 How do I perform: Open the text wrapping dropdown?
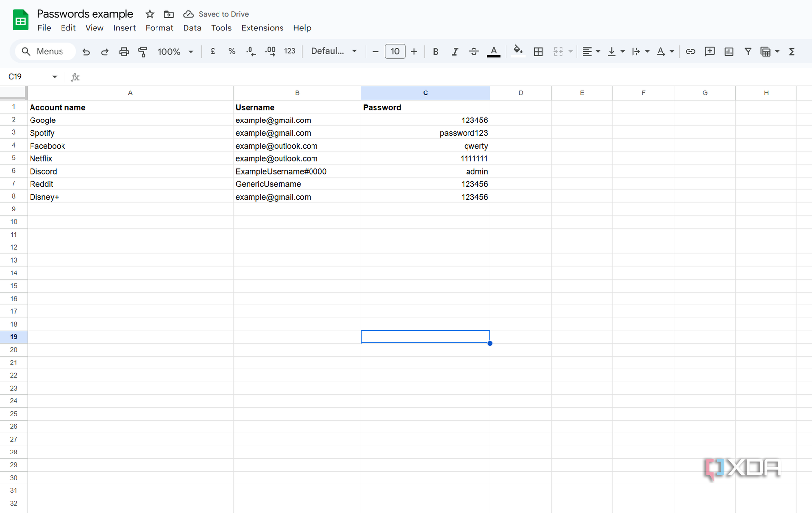640,51
